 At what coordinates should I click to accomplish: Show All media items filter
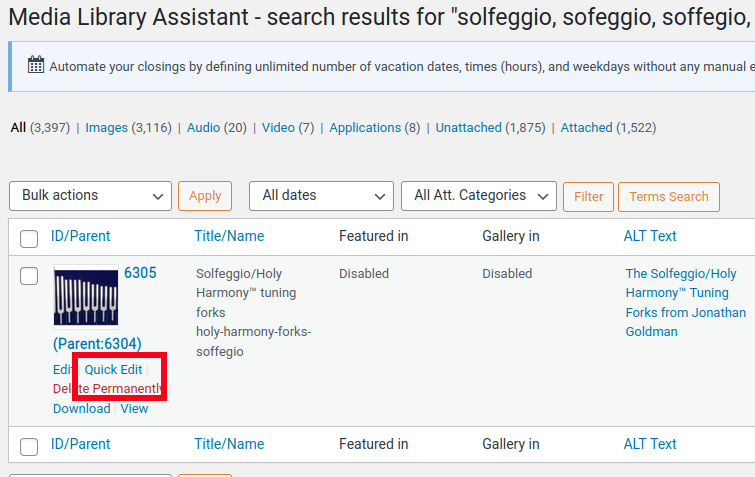pos(18,128)
